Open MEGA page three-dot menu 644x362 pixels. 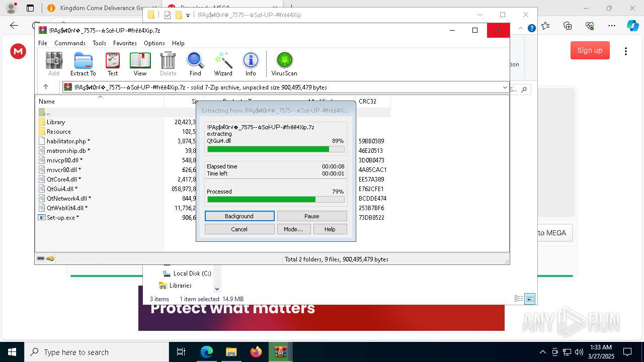tap(626, 51)
